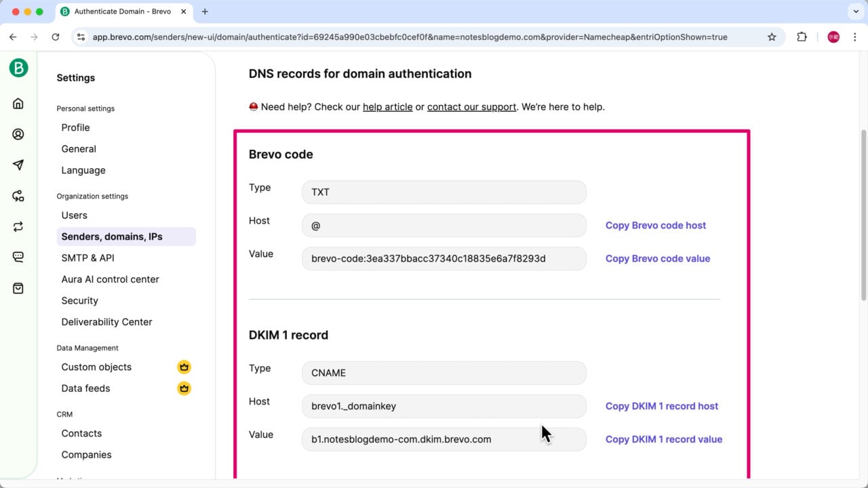Viewport: 868px width, 488px height.
Task: Click Copy DKIM 1 record host link
Action: tap(661, 406)
